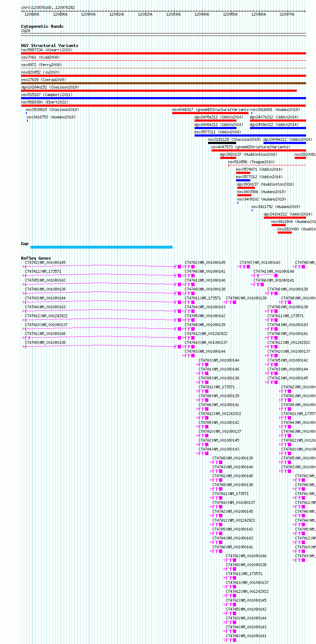
Task: Click the 120920k ruler tick label
Action: click(x=145, y=14)
